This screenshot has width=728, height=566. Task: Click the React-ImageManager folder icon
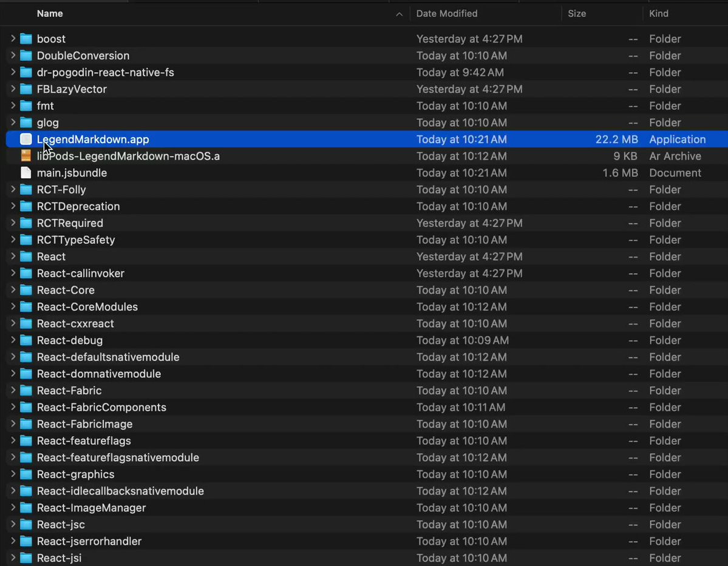click(x=26, y=508)
